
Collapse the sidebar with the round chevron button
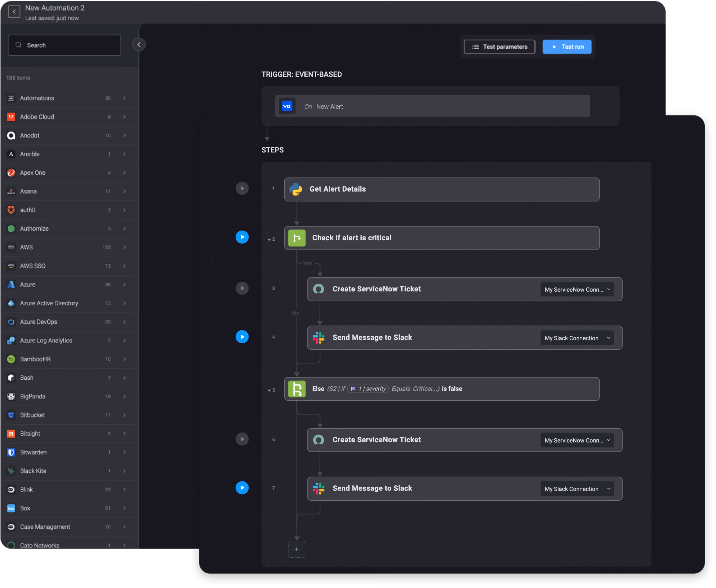pos(139,45)
